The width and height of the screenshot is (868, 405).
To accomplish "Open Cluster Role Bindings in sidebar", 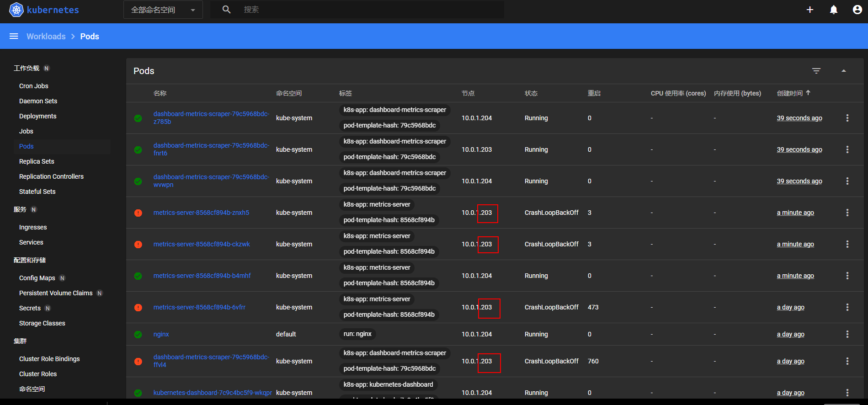I will point(49,359).
